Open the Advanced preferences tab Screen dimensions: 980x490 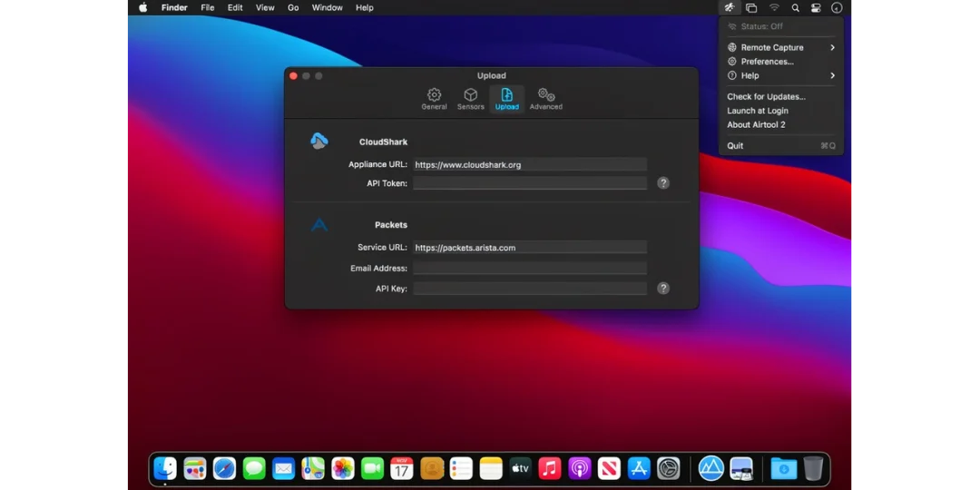coord(545,99)
